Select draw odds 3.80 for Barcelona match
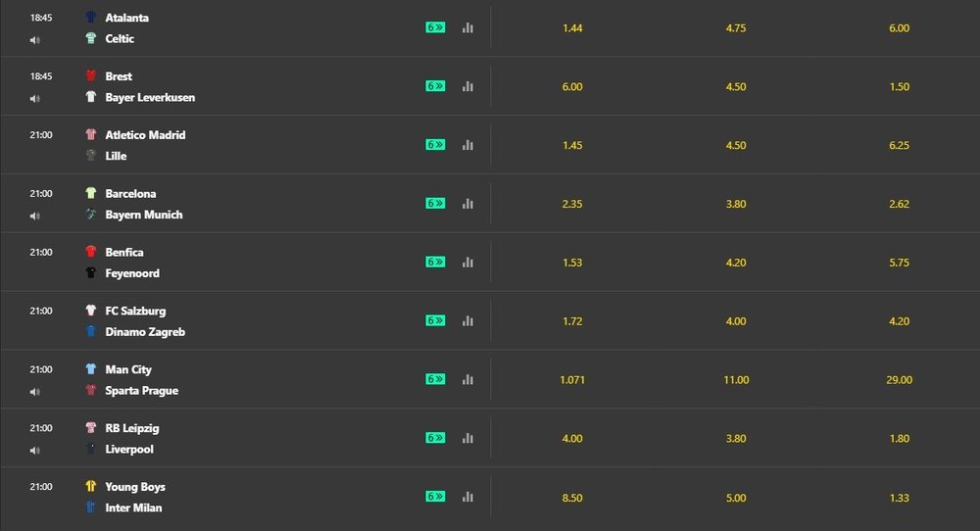The image size is (980, 531). [x=736, y=204]
